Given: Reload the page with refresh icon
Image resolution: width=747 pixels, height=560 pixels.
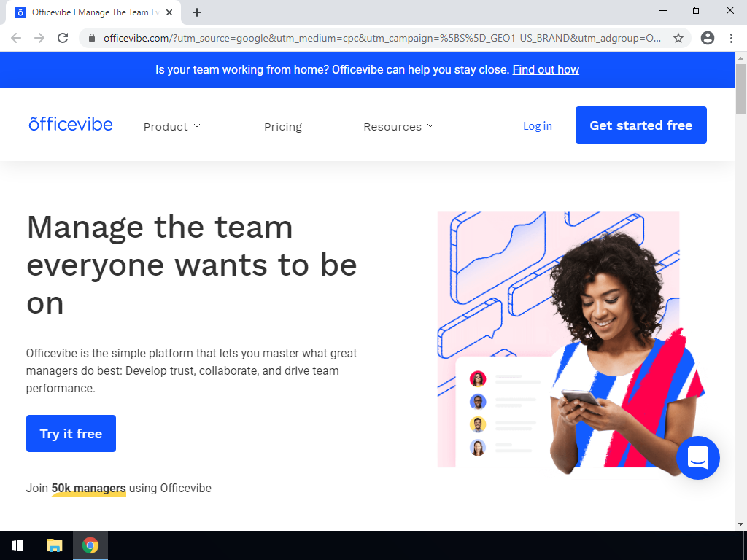Looking at the screenshot, I should tap(63, 38).
